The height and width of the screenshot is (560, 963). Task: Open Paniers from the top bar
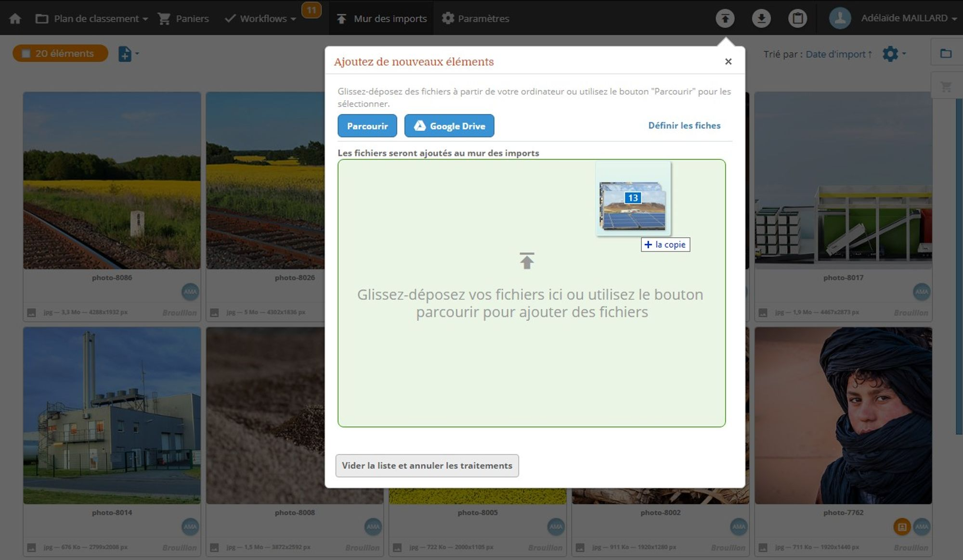pos(183,18)
